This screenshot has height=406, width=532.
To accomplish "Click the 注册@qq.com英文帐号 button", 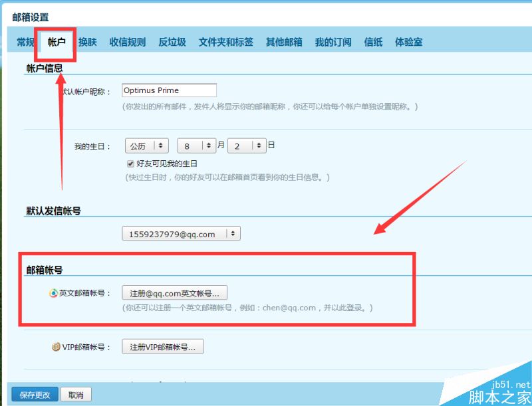I will 175,293.
